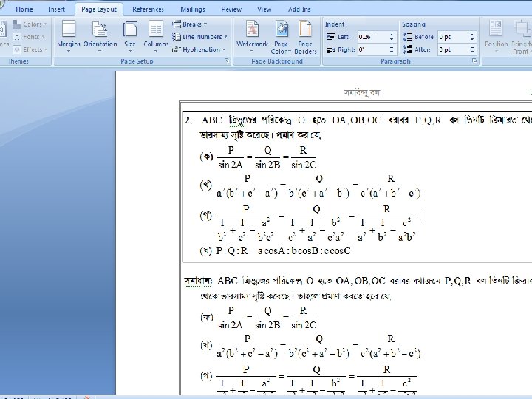532x399 pixels.
Task: Open the Add-Ins tab
Action: (x=299, y=9)
